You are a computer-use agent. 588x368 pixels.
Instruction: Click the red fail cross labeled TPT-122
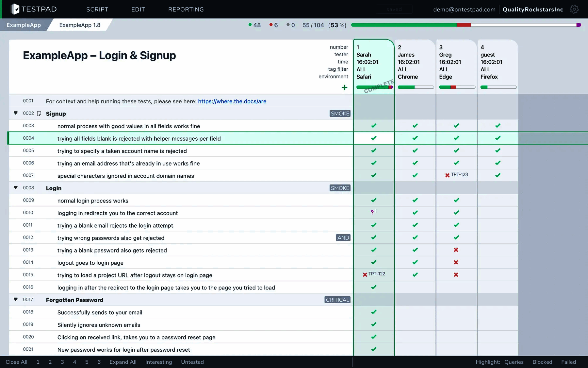click(365, 275)
